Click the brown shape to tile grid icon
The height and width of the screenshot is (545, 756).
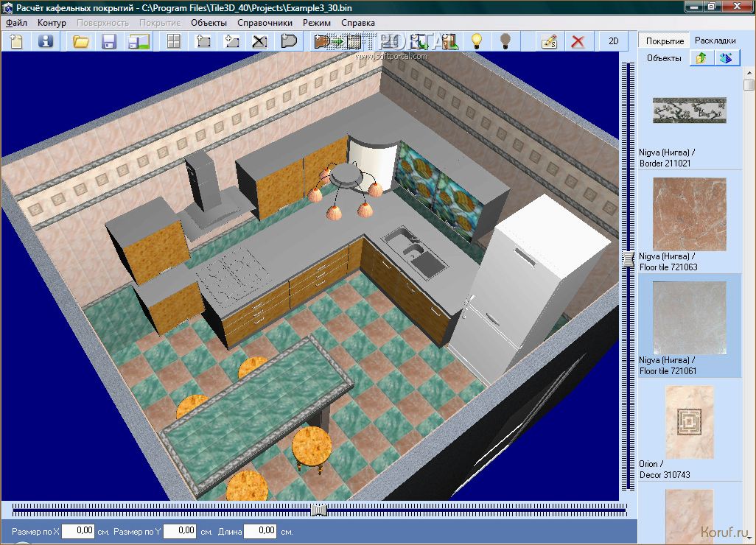(337, 41)
